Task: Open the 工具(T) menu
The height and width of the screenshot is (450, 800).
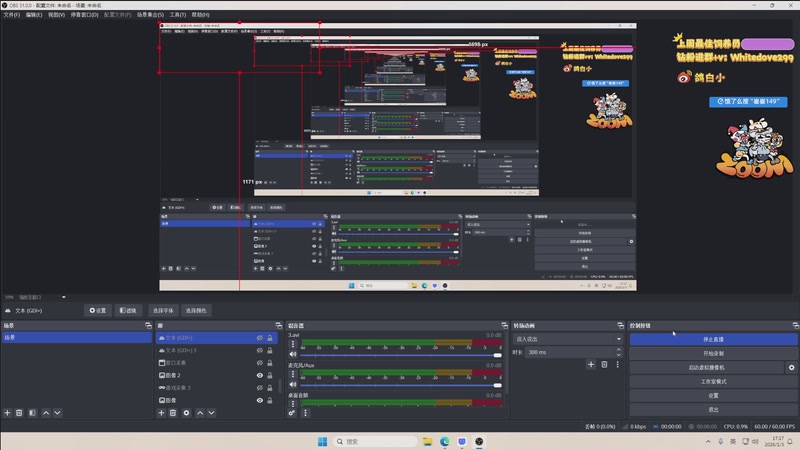Action: [x=178, y=15]
